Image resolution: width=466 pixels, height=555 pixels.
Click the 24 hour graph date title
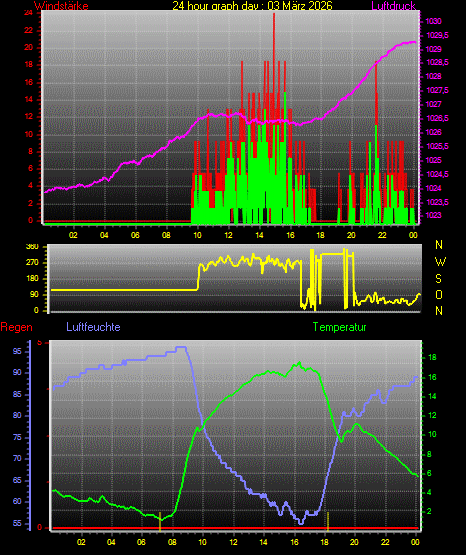pyautogui.click(x=252, y=5)
